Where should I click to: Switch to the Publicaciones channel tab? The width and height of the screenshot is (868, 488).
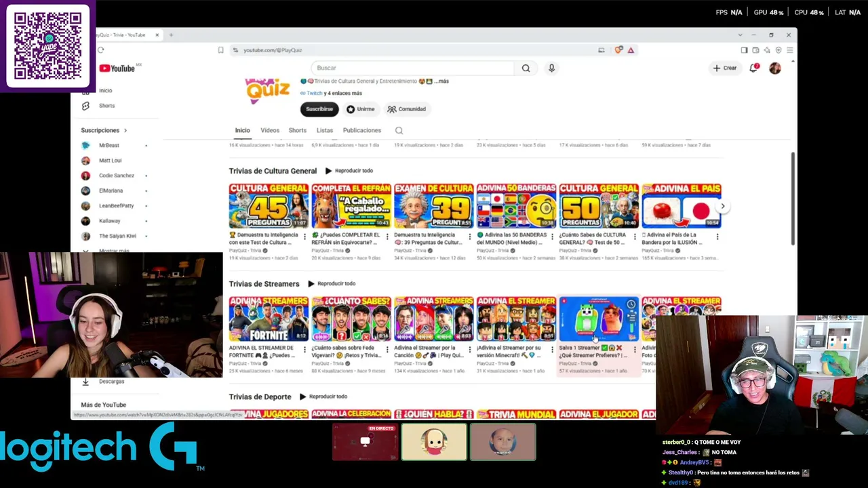[362, 130]
